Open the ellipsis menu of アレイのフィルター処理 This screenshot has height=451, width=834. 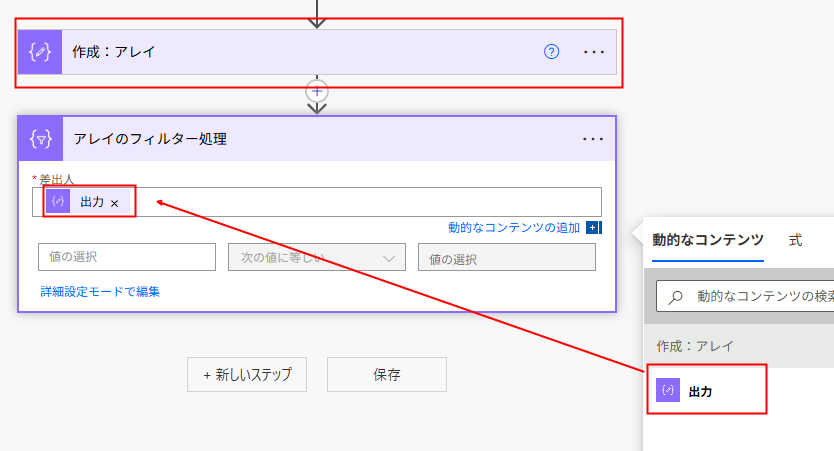coord(593,139)
